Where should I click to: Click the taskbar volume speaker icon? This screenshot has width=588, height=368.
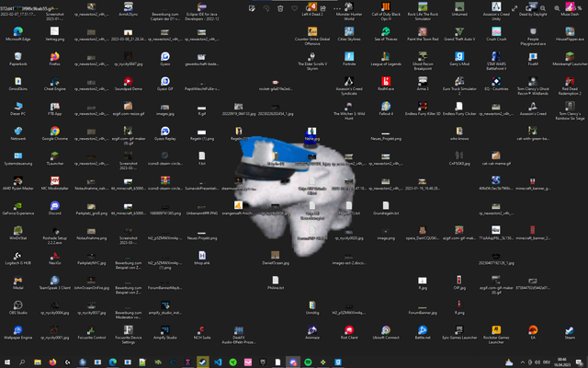coord(537,362)
